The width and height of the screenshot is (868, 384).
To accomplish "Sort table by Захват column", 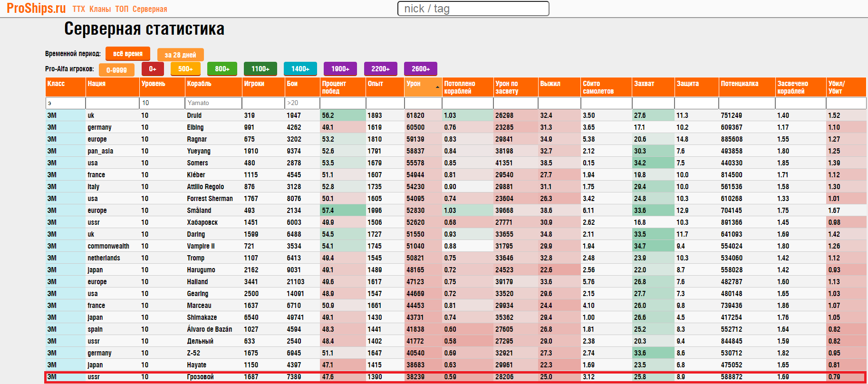I will tap(653, 87).
